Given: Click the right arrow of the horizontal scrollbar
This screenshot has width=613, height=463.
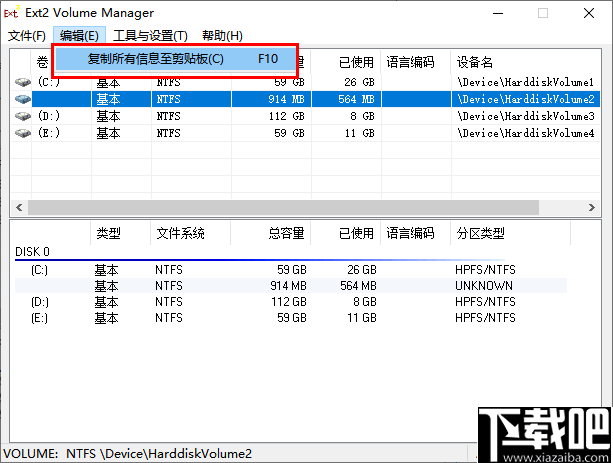Looking at the screenshot, I should [x=592, y=207].
